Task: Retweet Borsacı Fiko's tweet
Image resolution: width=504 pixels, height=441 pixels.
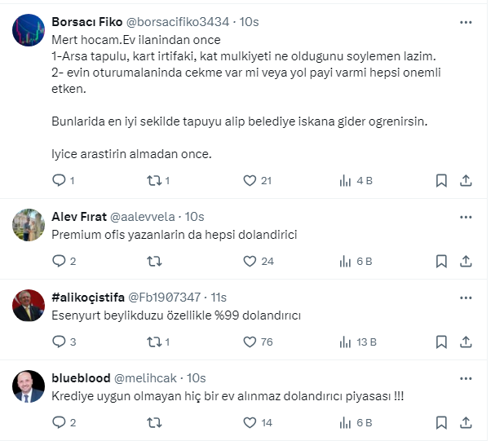Action: click(153, 180)
